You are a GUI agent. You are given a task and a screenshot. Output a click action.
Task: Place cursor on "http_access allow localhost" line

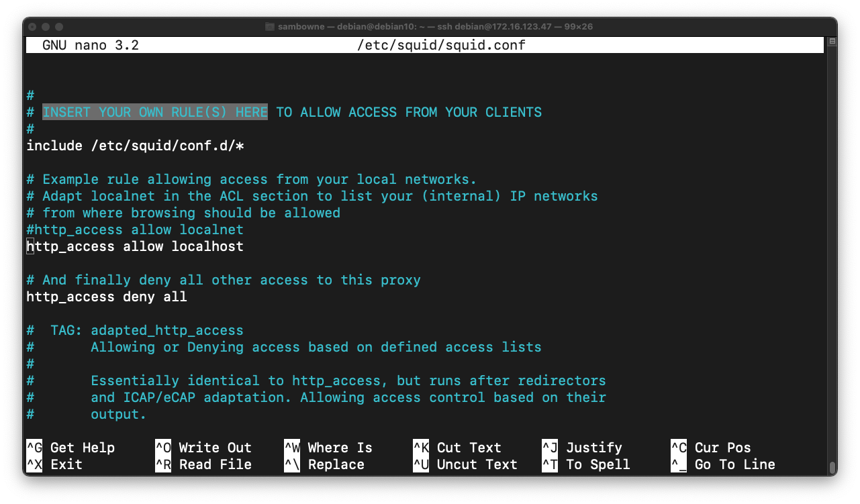click(135, 246)
